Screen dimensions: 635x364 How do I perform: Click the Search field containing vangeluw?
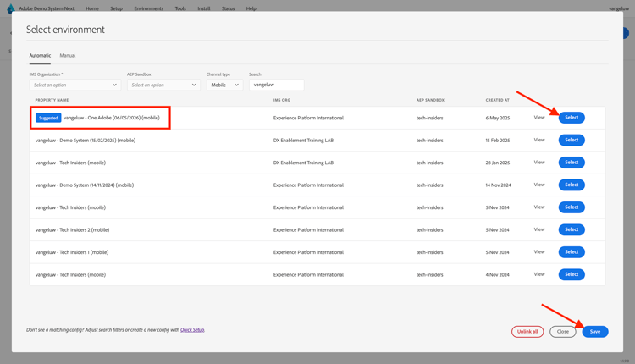coord(277,85)
